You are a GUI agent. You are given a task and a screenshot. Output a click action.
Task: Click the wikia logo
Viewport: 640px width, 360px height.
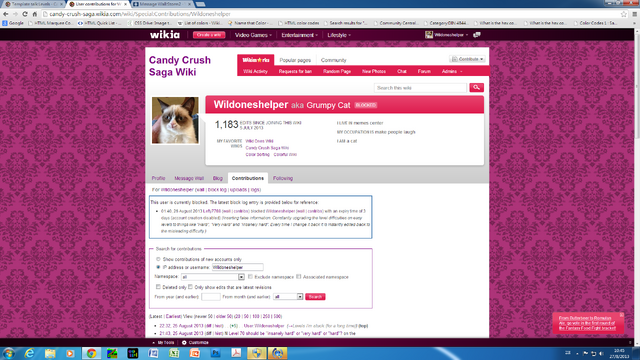click(164, 35)
